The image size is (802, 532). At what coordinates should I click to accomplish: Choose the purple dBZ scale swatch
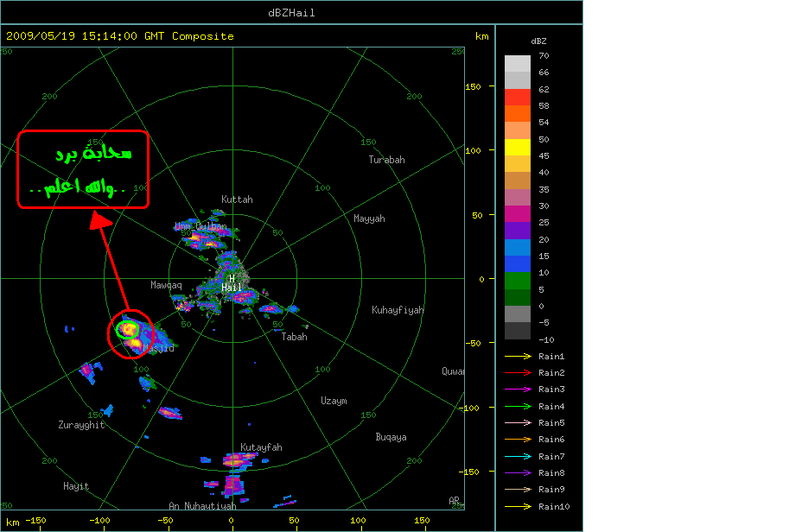(x=518, y=231)
